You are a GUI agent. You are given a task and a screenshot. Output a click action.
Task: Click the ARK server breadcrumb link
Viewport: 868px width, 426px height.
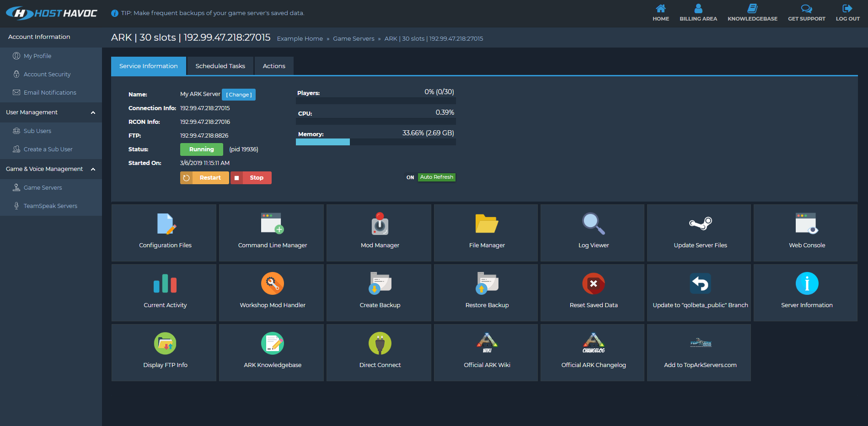click(x=434, y=39)
